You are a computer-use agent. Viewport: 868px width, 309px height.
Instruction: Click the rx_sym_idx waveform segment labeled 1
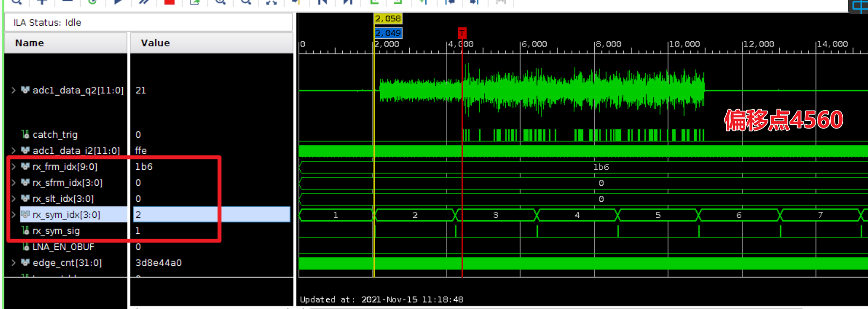point(335,215)
